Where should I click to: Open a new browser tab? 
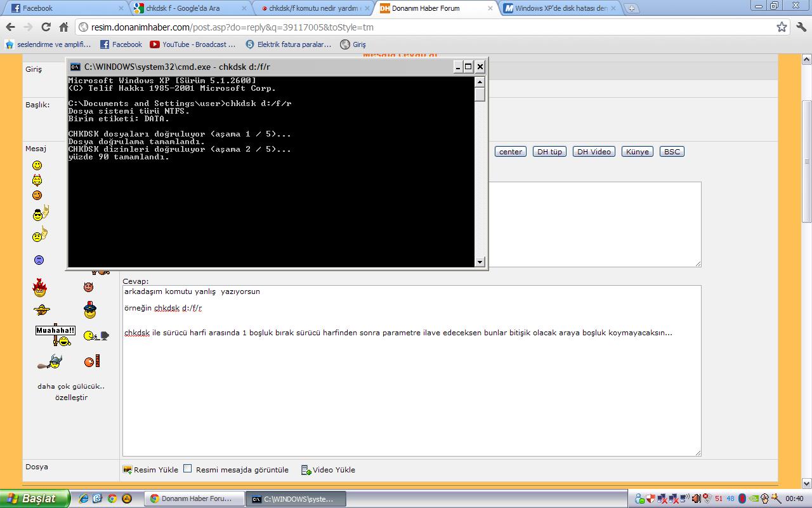[631, 8]
